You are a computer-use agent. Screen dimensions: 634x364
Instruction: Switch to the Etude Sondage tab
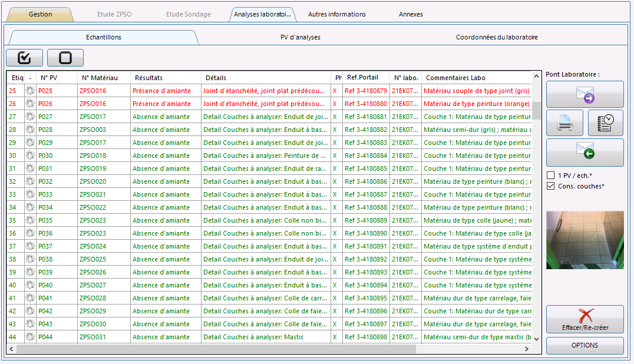tap(189, 14)
